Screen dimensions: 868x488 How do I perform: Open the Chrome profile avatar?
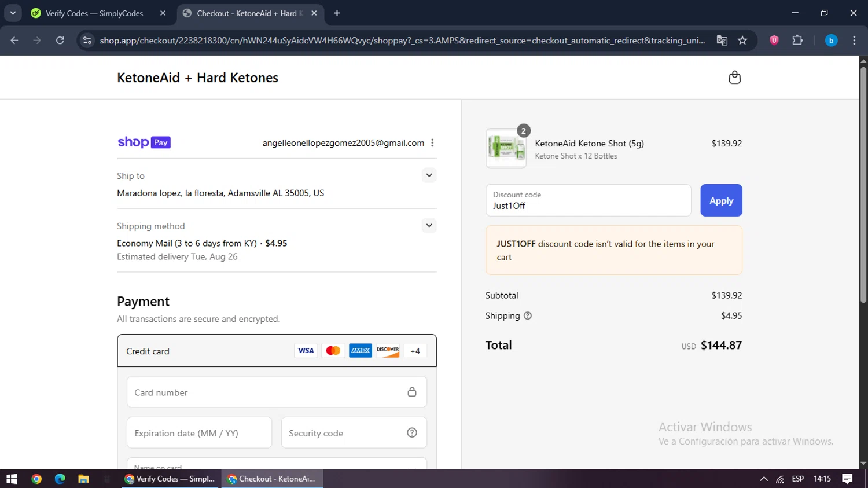[x=831, y=41]
